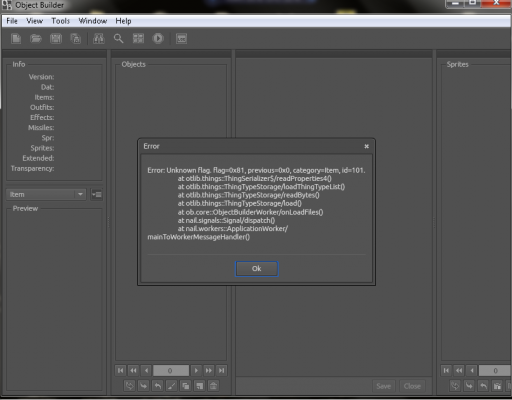Click the Edit object brush icon
512x400 pixels.
pos(171,386)
